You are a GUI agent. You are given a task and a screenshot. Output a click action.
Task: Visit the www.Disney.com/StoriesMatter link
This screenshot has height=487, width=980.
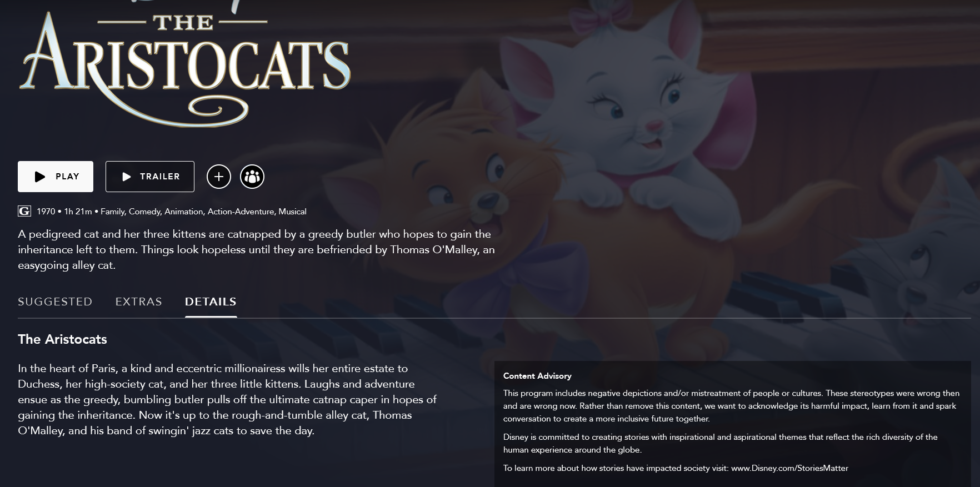tap(789, 468)
